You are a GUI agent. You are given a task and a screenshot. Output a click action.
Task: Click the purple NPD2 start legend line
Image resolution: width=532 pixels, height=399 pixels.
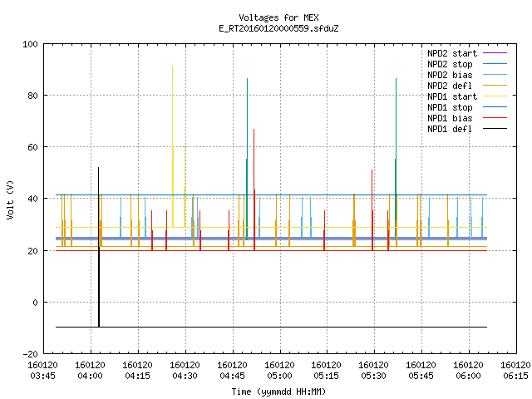pyautogui.click(x=495, y=53)
